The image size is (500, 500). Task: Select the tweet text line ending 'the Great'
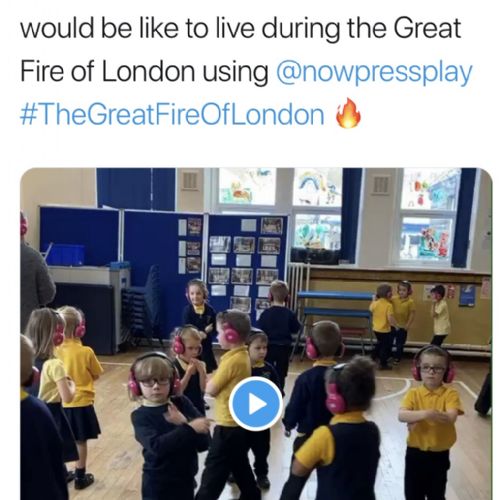[241, 28]
